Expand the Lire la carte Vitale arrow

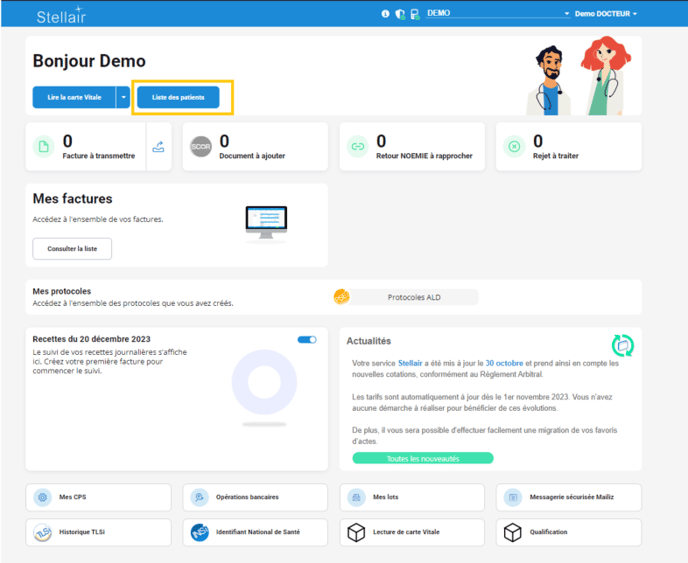[123, 97]
